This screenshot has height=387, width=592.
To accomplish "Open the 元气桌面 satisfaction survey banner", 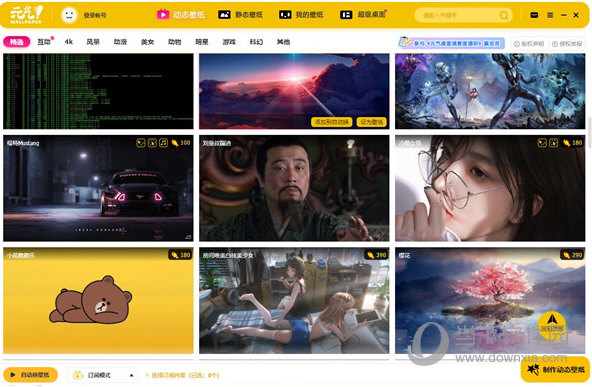I will pos(452,43).
